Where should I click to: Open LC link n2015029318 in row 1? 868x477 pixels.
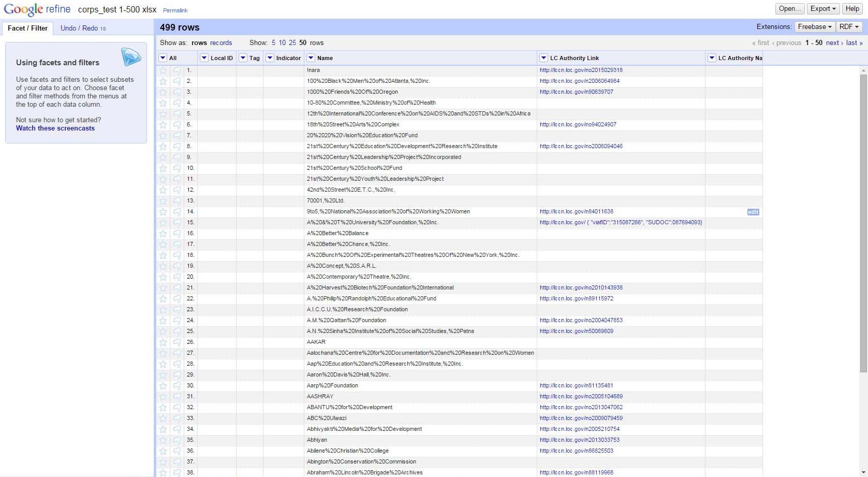[x=581, y=70]
